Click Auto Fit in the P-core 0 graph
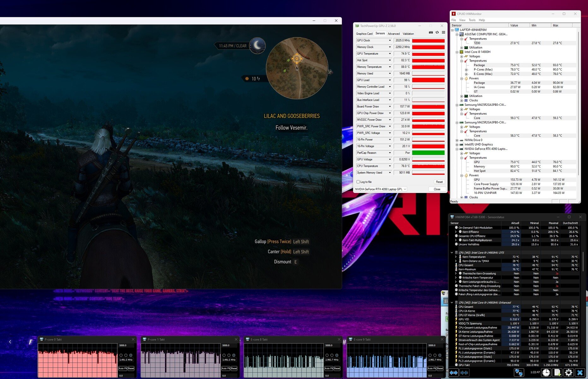 pyautogui.click(x=123, y=368)
